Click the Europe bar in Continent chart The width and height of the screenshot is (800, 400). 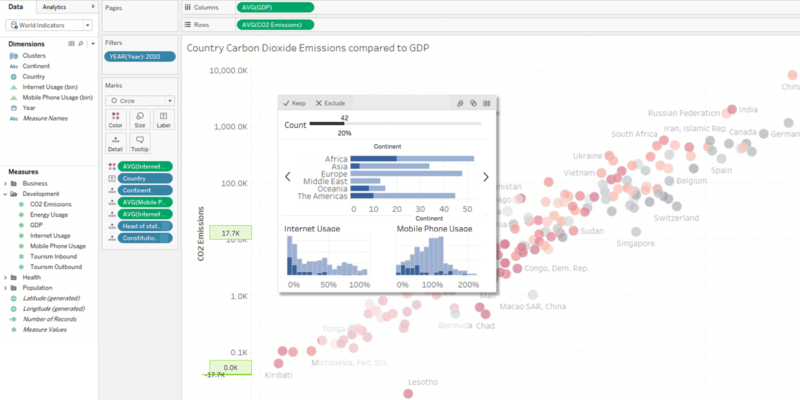pyautogui.click(x=406, y=173)
